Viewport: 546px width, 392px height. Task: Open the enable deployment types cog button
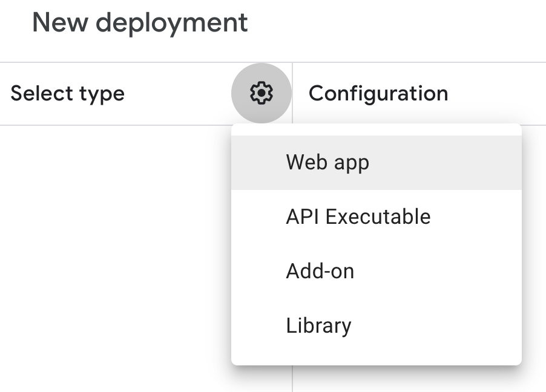click(261, 93)
